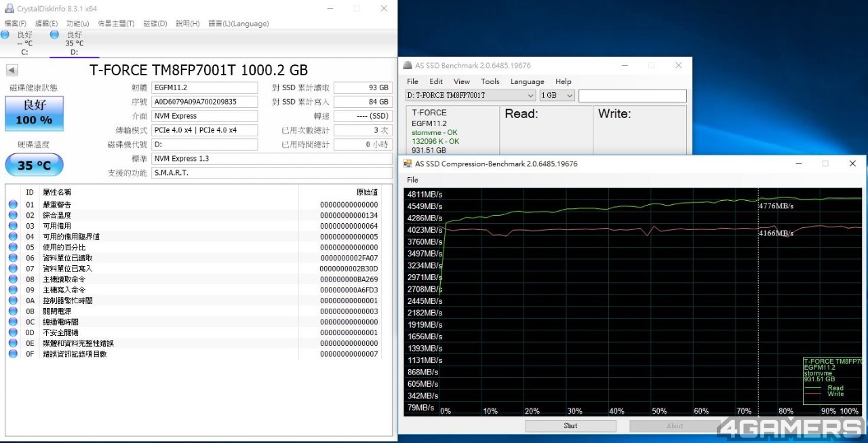Image resolution: width=868 pixels, height=443 pixels.
Task: Click the previous disk arrow button
Action: click(x=12, y=71)
